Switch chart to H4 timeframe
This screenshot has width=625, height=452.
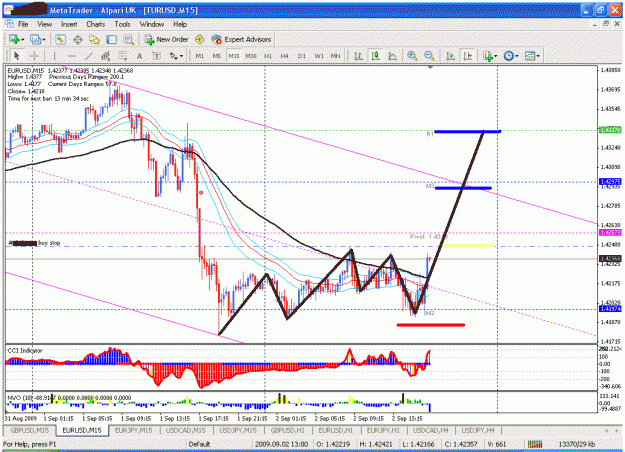[285, 56]
